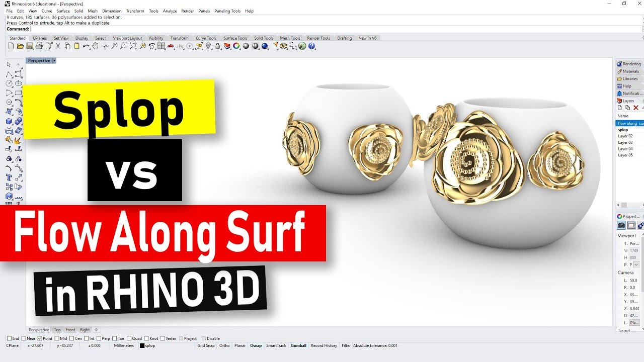The image size is (644, 362).
Task: Open Help with the question mark icon
Action: tap(311, 46)
